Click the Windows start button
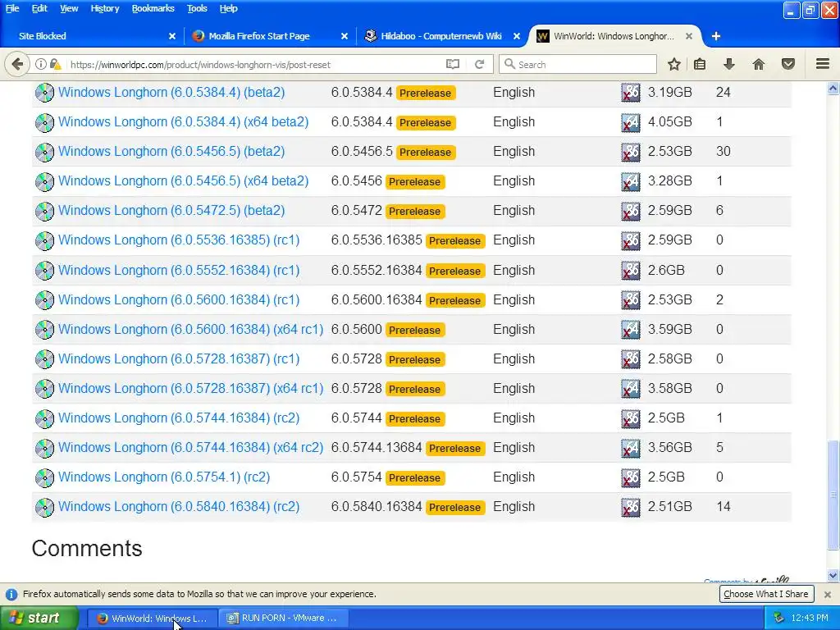The height and width of the screenshot is (630, 840). pos(39,618)
